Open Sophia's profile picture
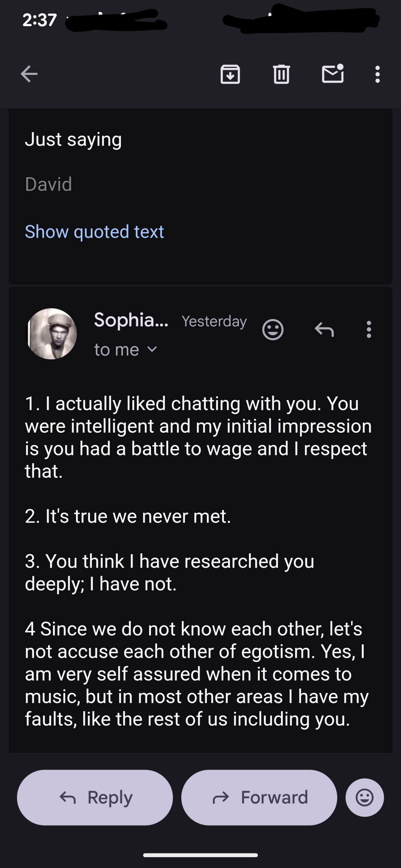This screenshot has width=401, height=868. (52, 334)
